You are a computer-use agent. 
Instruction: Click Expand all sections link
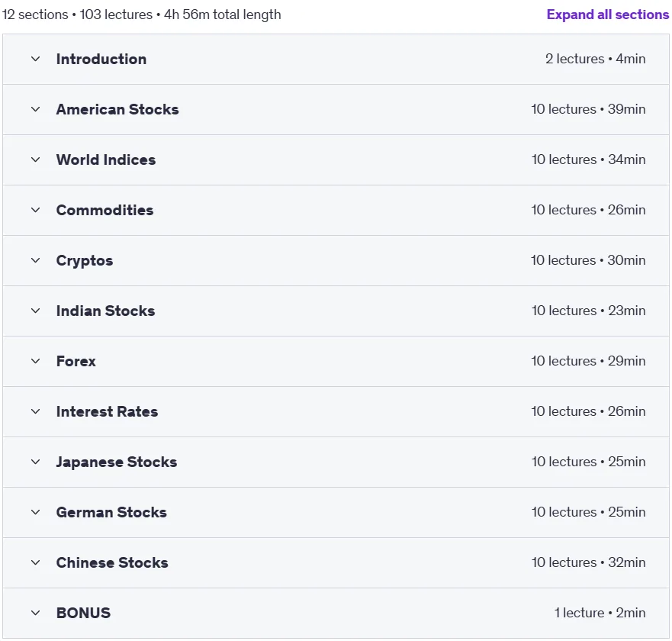pyautogui.click(x=607, y=14)
